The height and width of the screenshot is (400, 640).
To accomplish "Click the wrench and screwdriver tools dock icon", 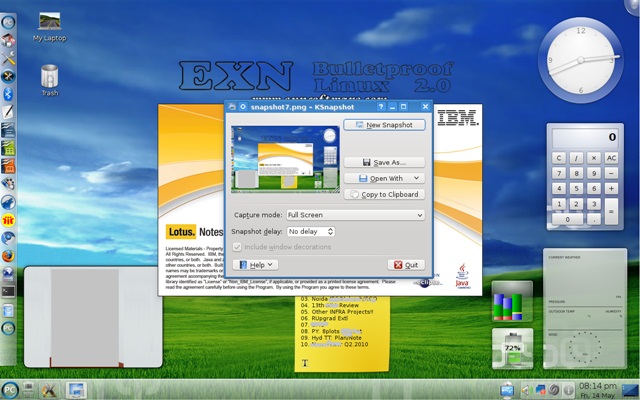I will pos(8,58).
